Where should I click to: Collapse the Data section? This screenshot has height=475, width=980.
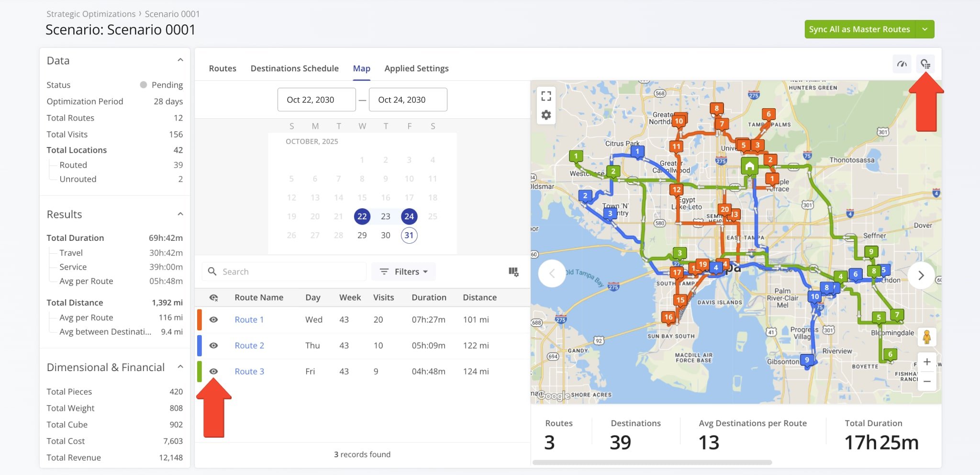tap(180, 60)
